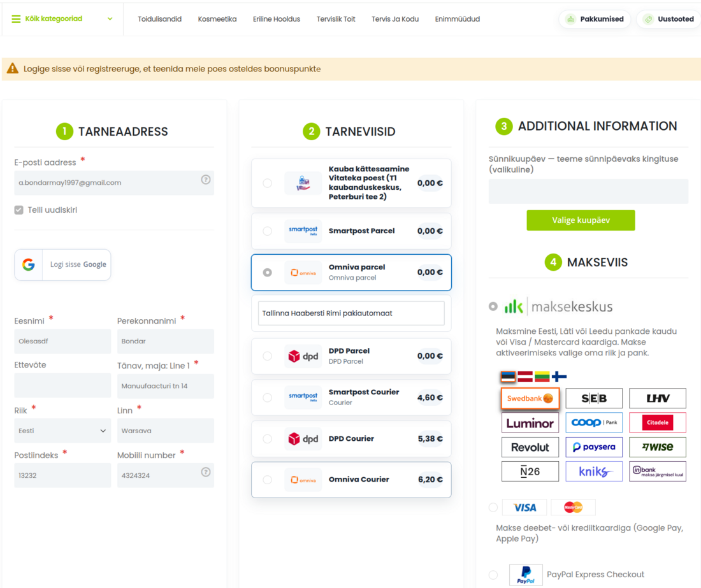Image resolution: width=701 pixels, height=588 pixels.
Task: Select DPD Parcel delivery radio button
Action: click(268, 356)
